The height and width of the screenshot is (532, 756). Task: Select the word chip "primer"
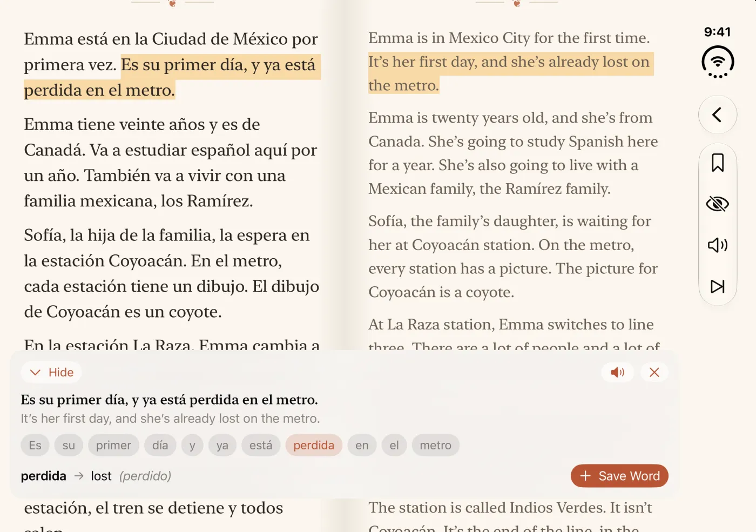(x=113, y=445)
